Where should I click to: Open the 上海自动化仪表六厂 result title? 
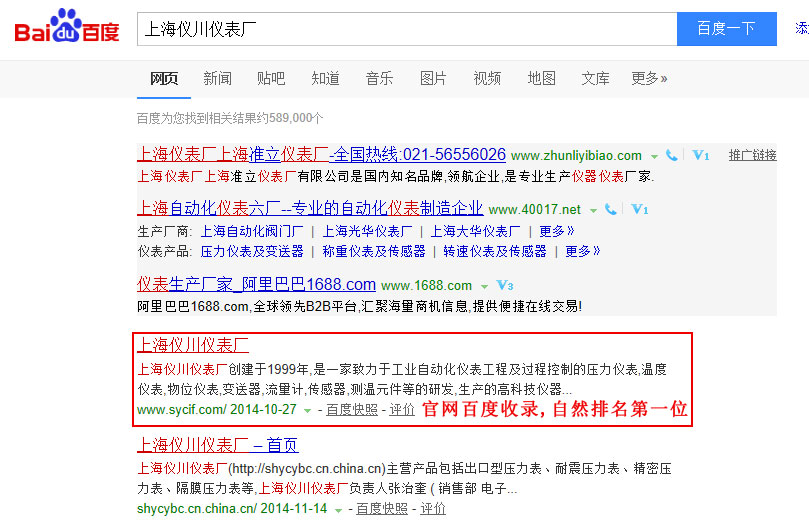point(310,208)
